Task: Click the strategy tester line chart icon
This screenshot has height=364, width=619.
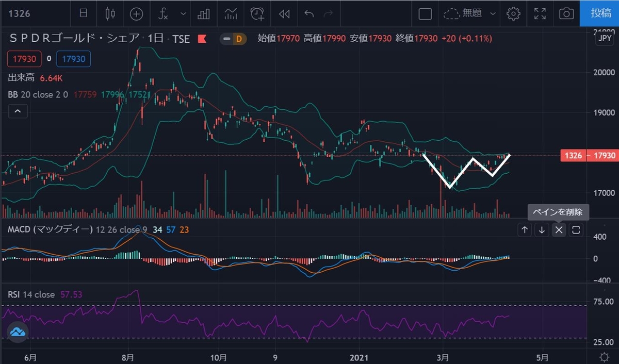Action: pyautogui.click(x=230, y=14)
